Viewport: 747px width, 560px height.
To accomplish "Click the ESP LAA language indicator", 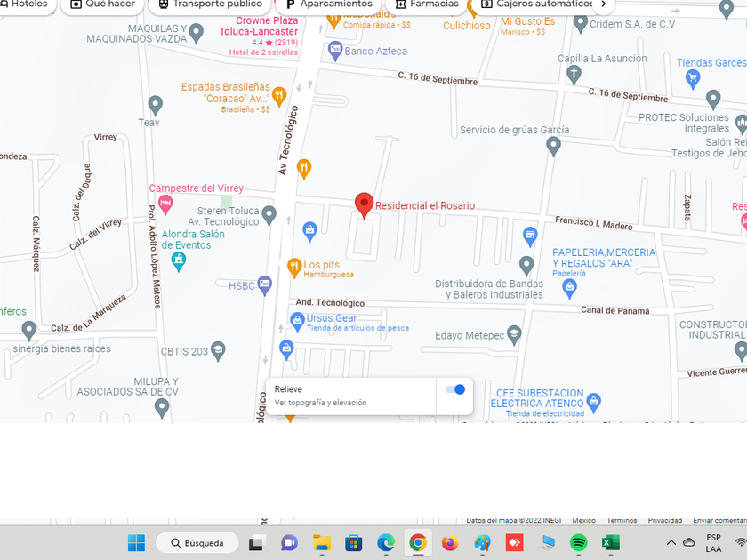I will (713, 543).
